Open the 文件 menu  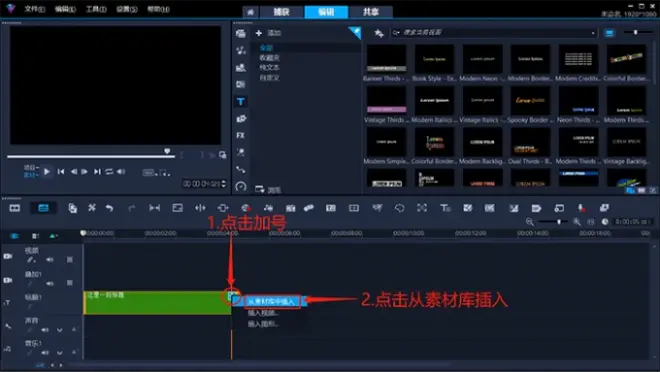[35, 9]
